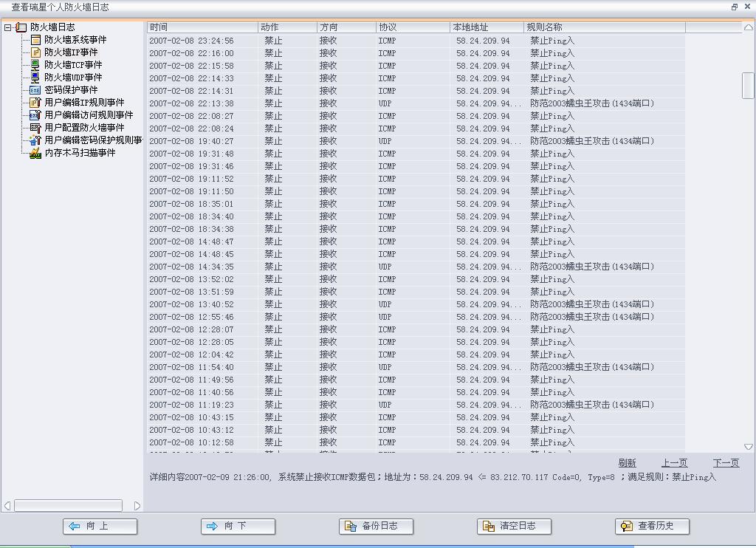Screen dimensions: 756x548
Task: Click the 清空日志 button
Action: pyautogui.click(x=514, y=527)
